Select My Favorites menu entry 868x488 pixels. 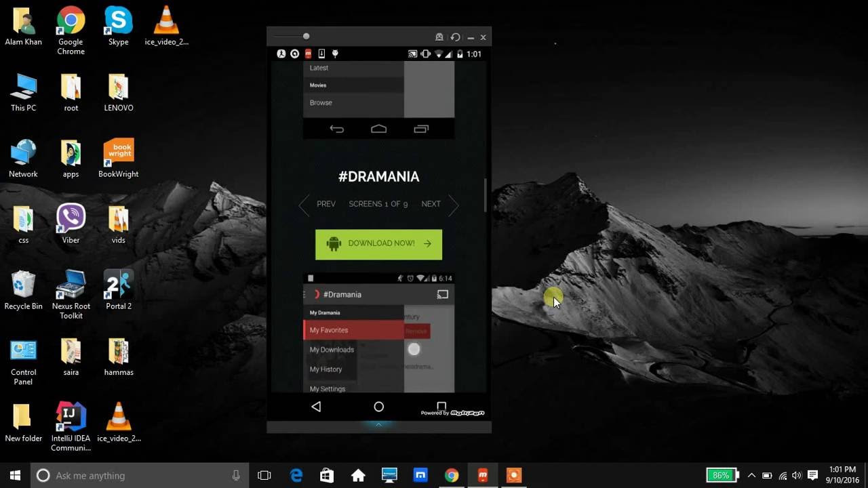tap(353, 330)
